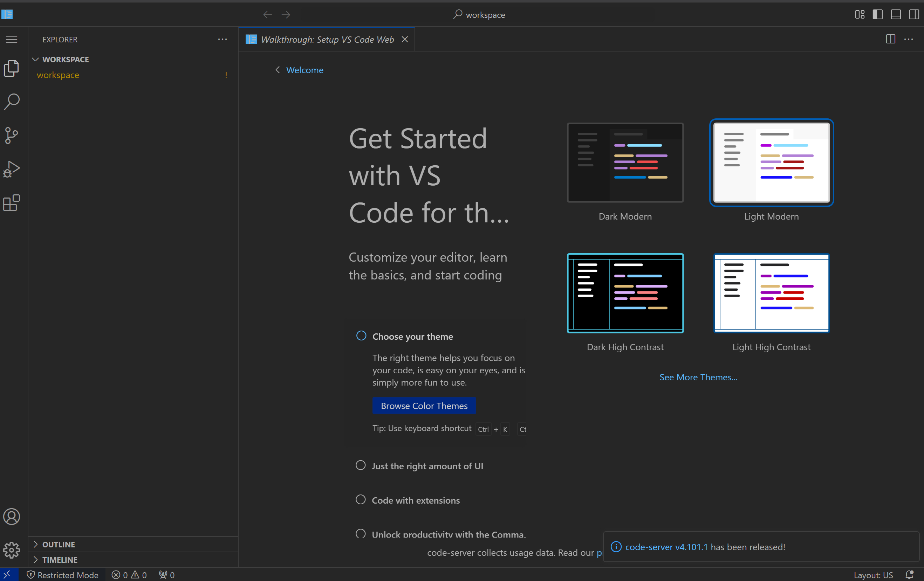Close the Walkthrough tab

(x=405, y=40)
